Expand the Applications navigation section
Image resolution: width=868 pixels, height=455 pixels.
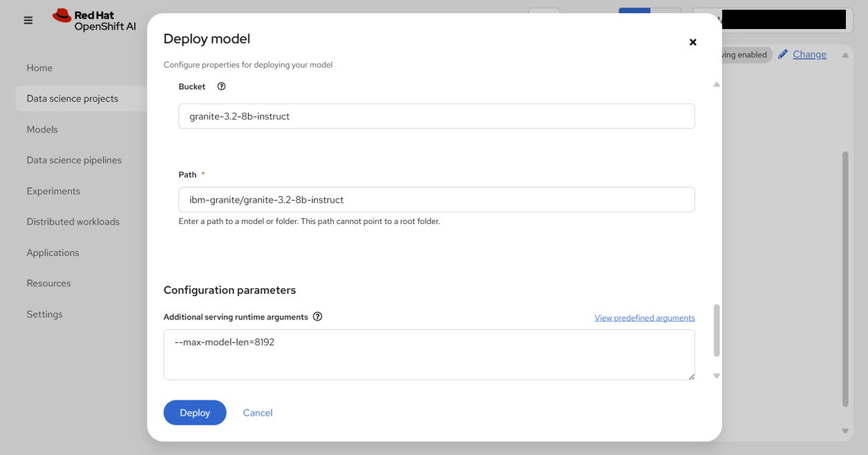[x=53, y=252]
